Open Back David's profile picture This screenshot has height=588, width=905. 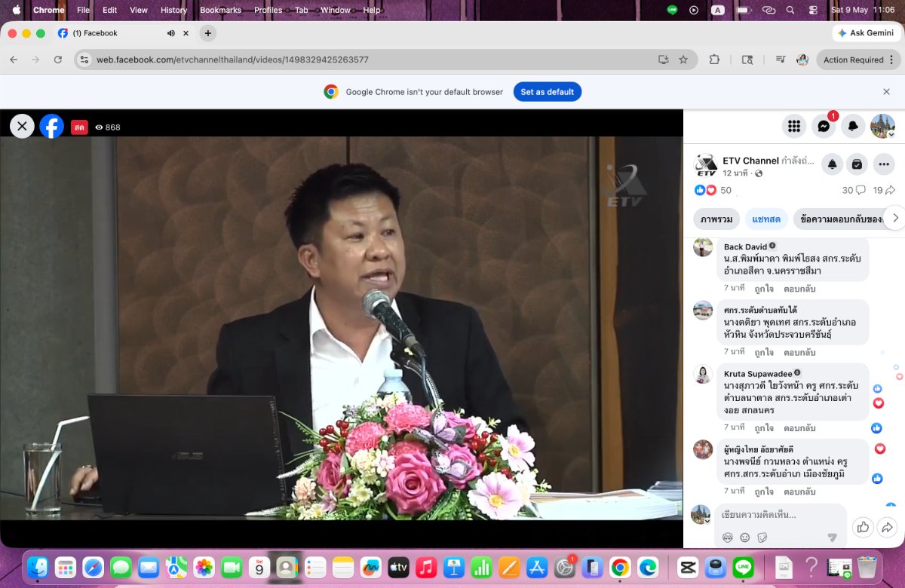(704, 247)
